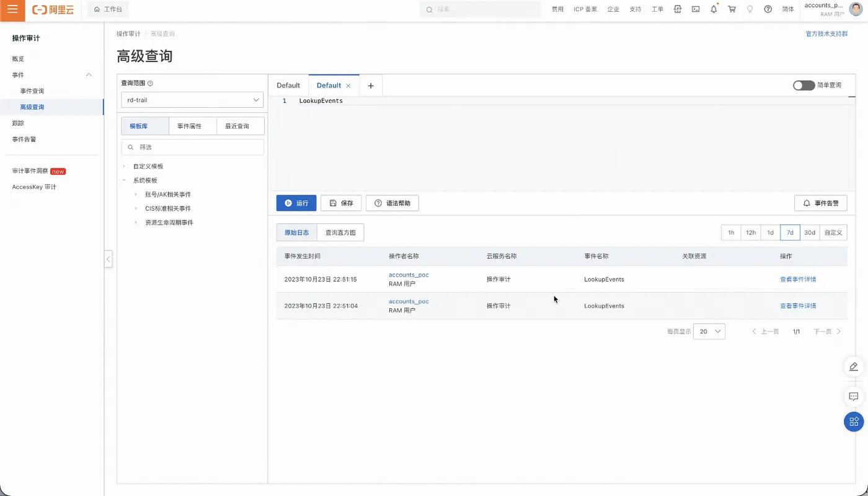Click the top search box

pyautogui.click(x=480, y=9)
